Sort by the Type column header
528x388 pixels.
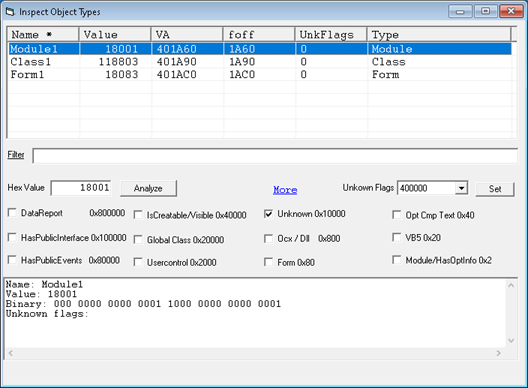439,34
